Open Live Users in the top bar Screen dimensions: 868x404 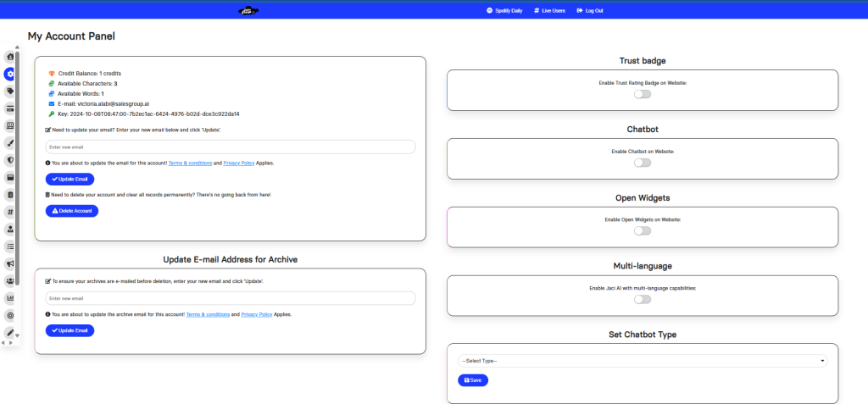[549, 10]
